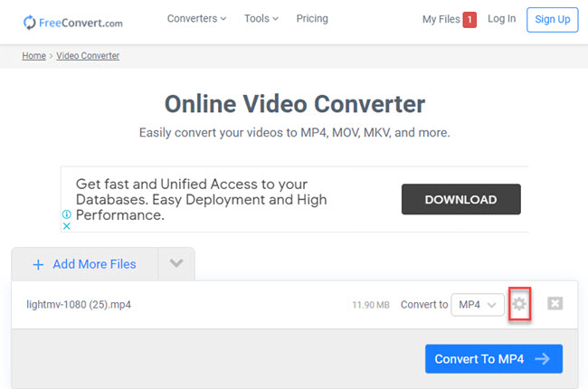Open advanced settings gear icon
Viewport: 588px width, 389px height.
click(519, 305)
